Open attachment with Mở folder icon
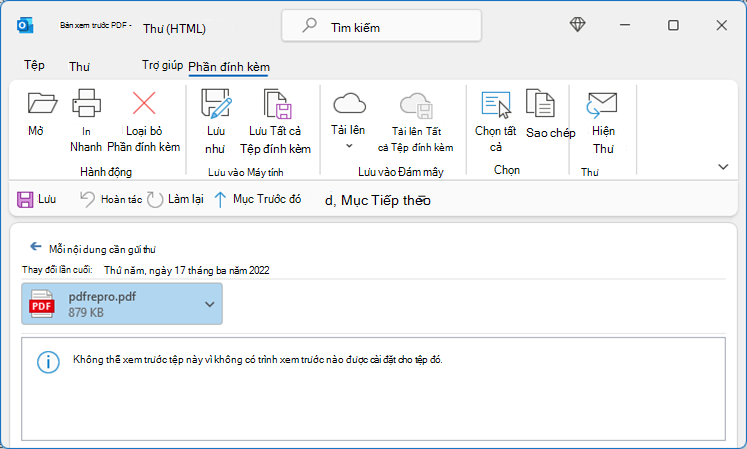The height and width of the screenshot is (449, 747). (x=42, y=103)
